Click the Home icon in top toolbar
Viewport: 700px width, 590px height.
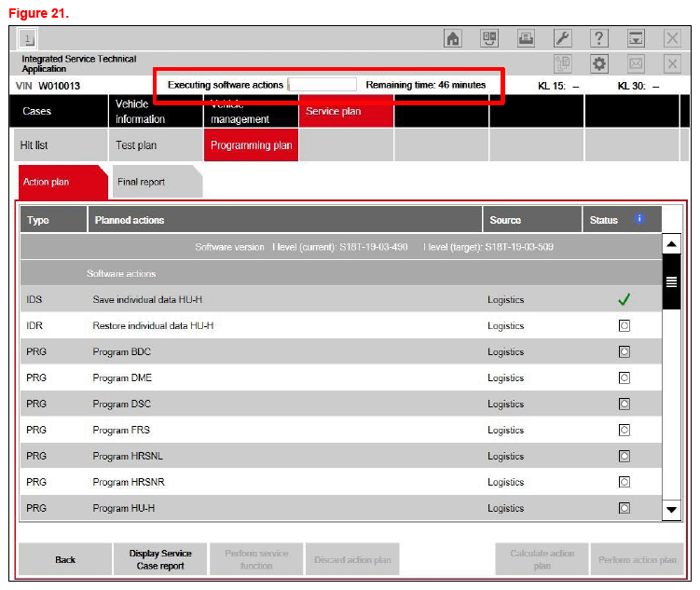click(453, 38)
